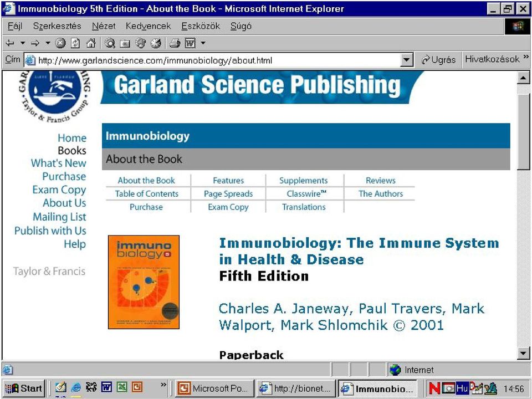This screenshot has width=532, height=399.
Task: Click the Hu language indicator
Action: [462, 388]
